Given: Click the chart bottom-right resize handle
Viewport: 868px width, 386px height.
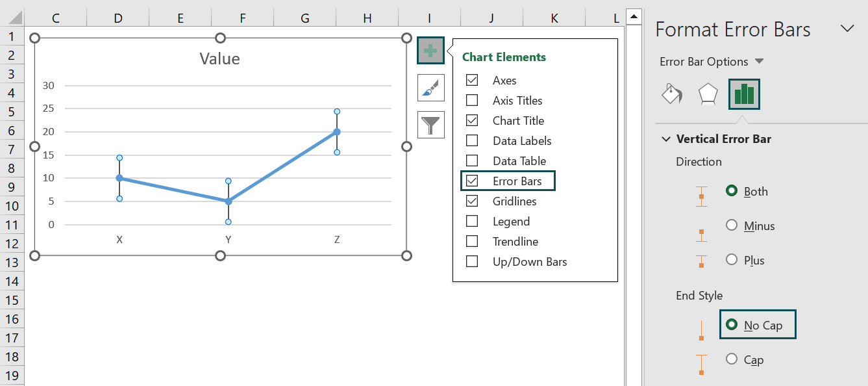Looking at the screenshot, I should [406, 255].
